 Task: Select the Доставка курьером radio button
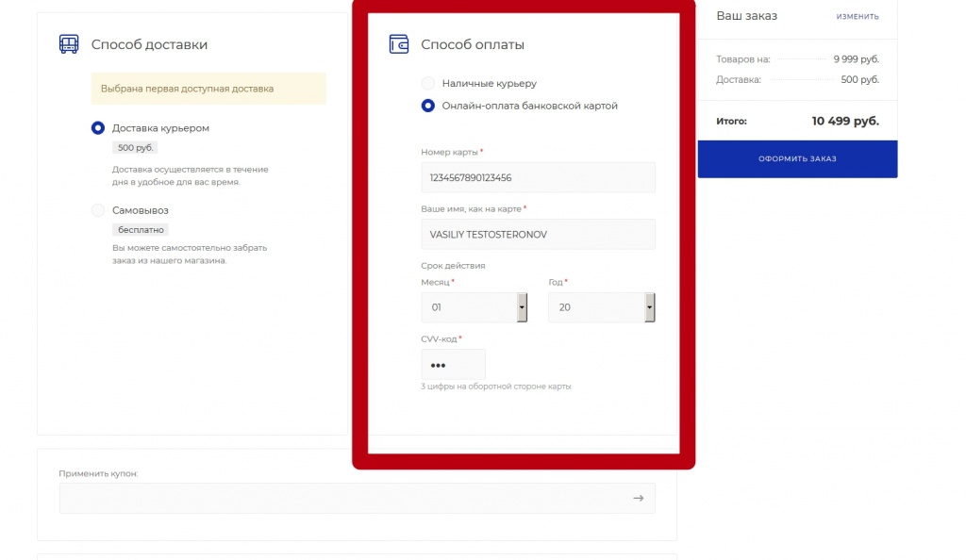pos(98,128)
